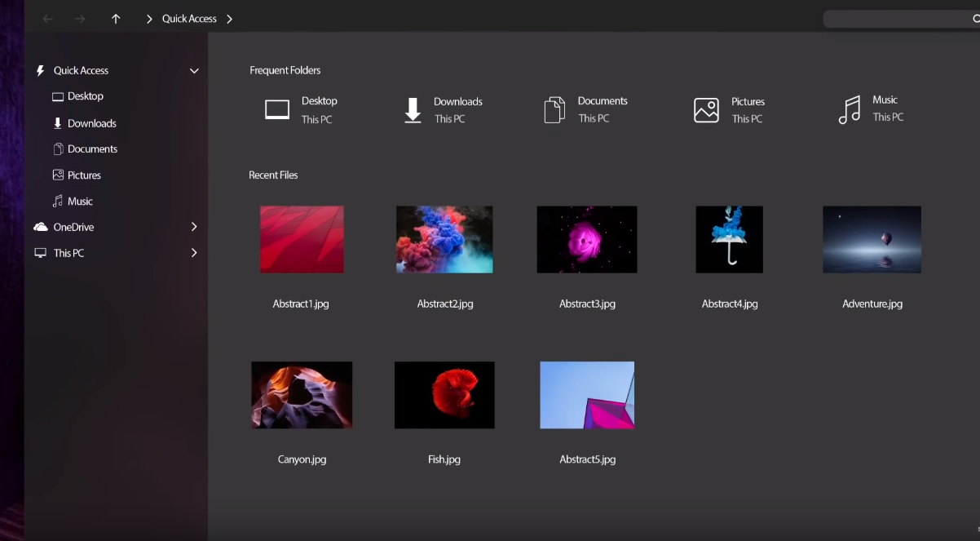Image resolution: width=980 pixels, height=541 pixels.
Task: Click the chevron after Quick Access in breadcrumb
Action: [229, 19]
